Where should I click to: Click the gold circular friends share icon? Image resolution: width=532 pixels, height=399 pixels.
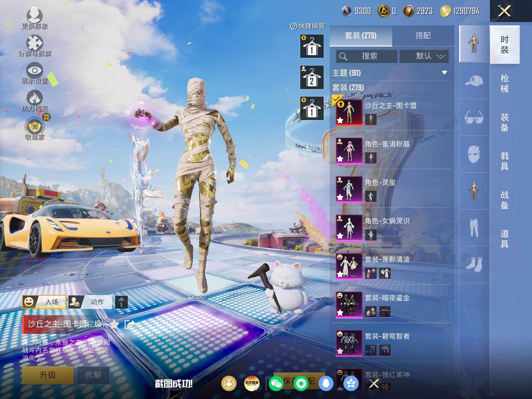click(x=229, y=383)
